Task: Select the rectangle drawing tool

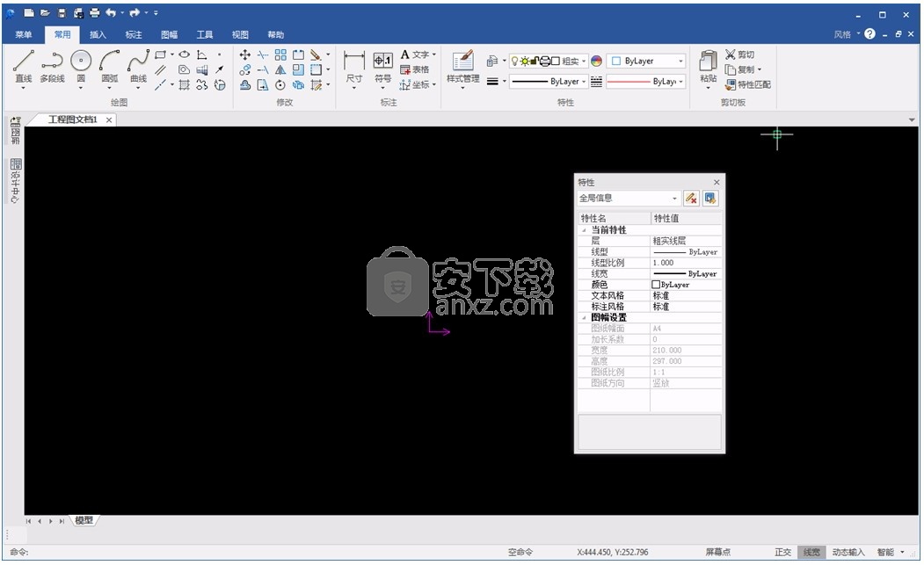Action: (x=160, y=54)
